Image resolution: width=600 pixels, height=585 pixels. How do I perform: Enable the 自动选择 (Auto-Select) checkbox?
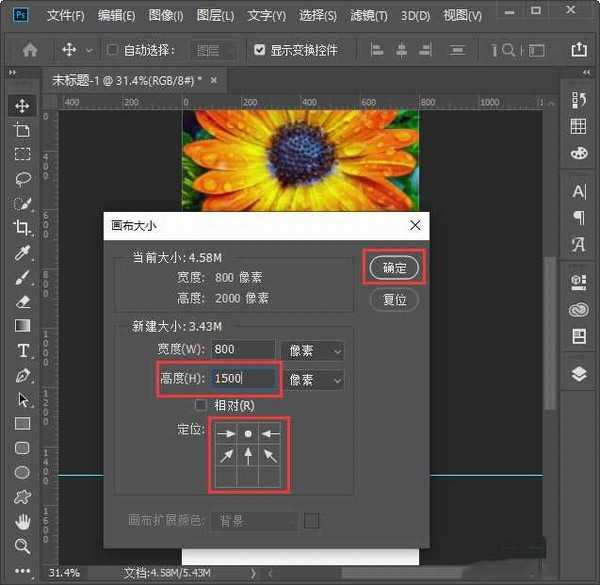tap(113, 50)
